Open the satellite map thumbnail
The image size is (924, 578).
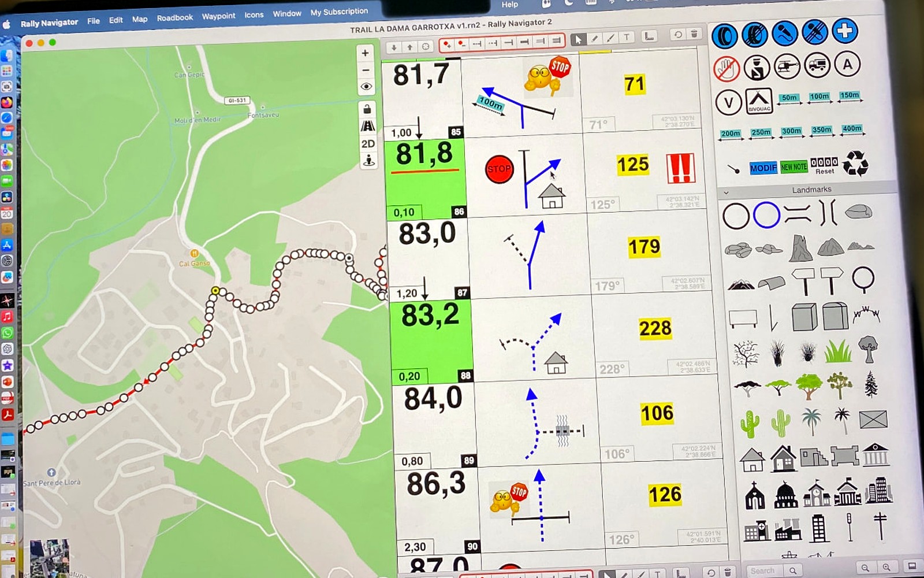coord(50,557)
